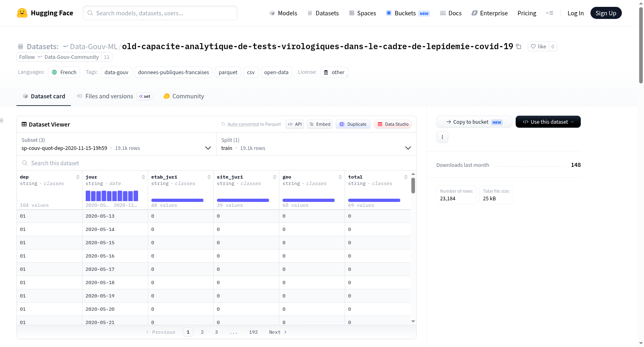This screenshot has width=644, height=347.
Task: Click the page's vertical scrollbar thumb
Action: coord(641,45)
